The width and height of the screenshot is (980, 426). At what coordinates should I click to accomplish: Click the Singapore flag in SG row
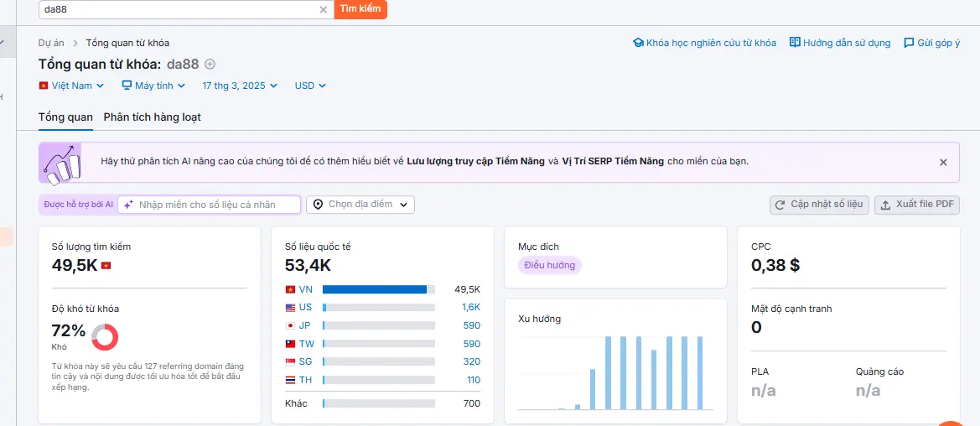click(x=290, y=361)
